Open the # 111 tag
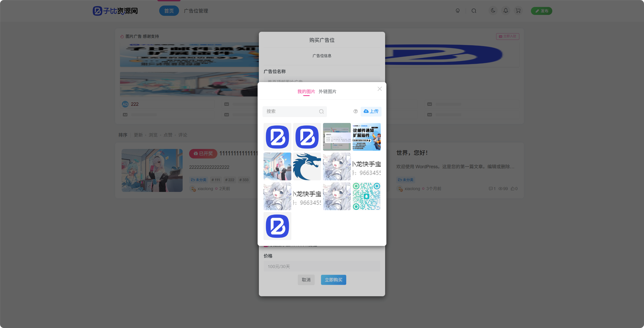 point(216,180)
